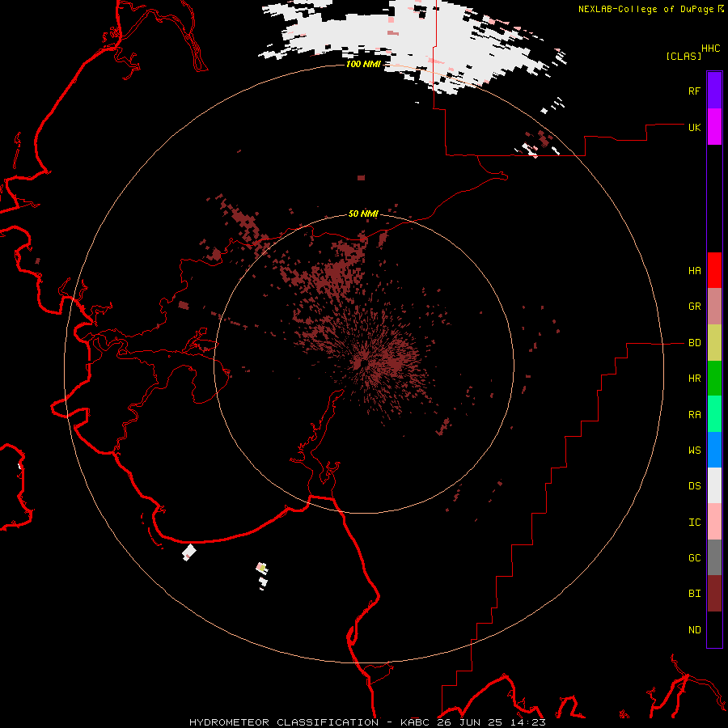Click the BD yellow legend swatch
The image size is (728, 728).
714,343
